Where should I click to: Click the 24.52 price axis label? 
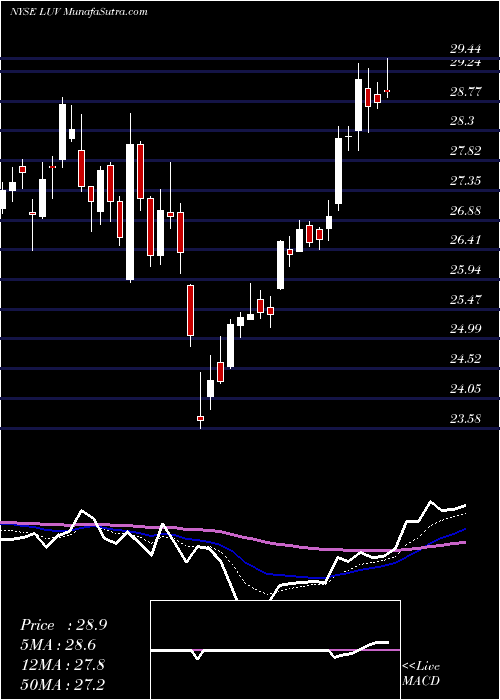tap(466, 359)
